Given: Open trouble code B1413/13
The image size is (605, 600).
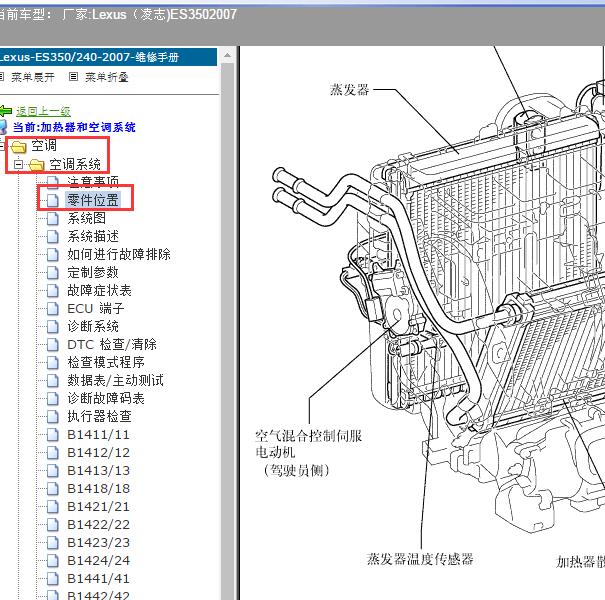Looking at the screenshot, I should 98,471.
